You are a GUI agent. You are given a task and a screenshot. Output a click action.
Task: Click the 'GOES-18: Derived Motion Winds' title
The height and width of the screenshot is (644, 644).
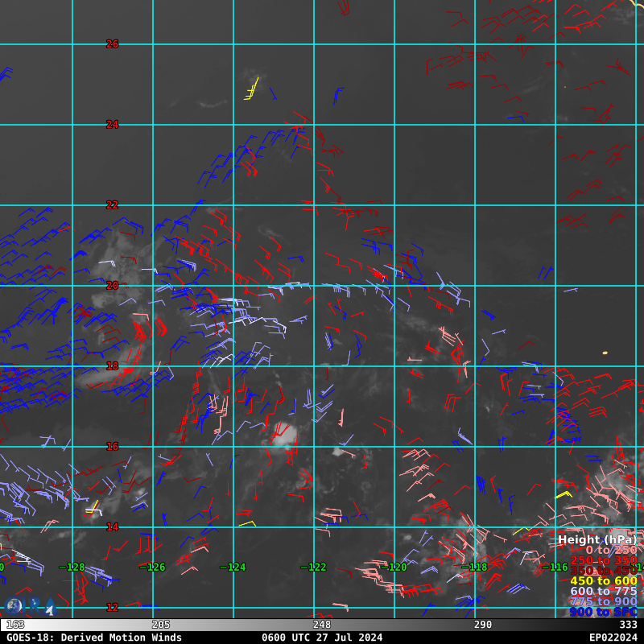tap(94, 638)
